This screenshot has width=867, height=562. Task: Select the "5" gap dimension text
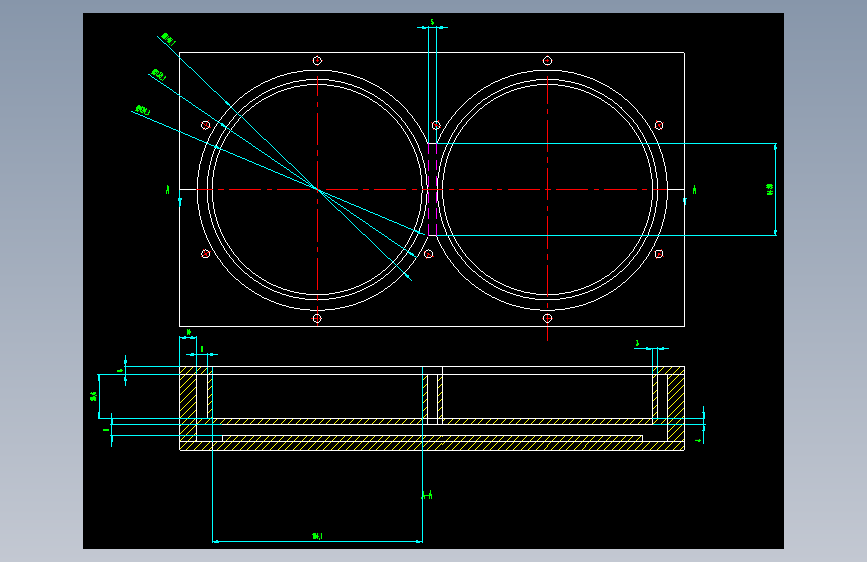432,22
